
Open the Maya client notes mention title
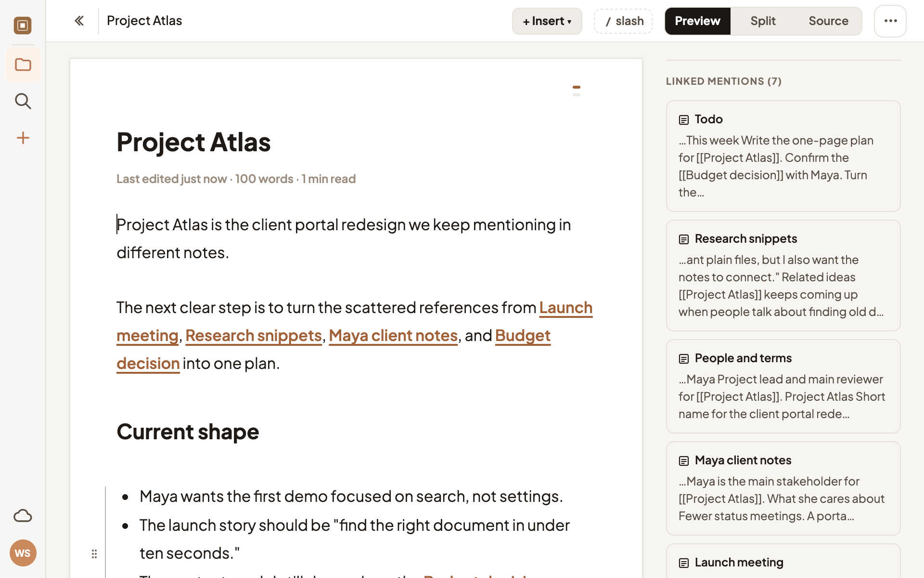743,460
